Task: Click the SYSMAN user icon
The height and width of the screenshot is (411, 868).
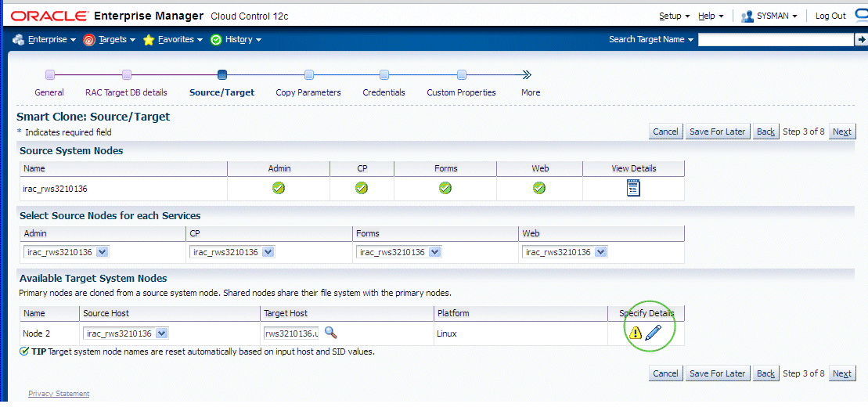Action: tap(747, 16)
